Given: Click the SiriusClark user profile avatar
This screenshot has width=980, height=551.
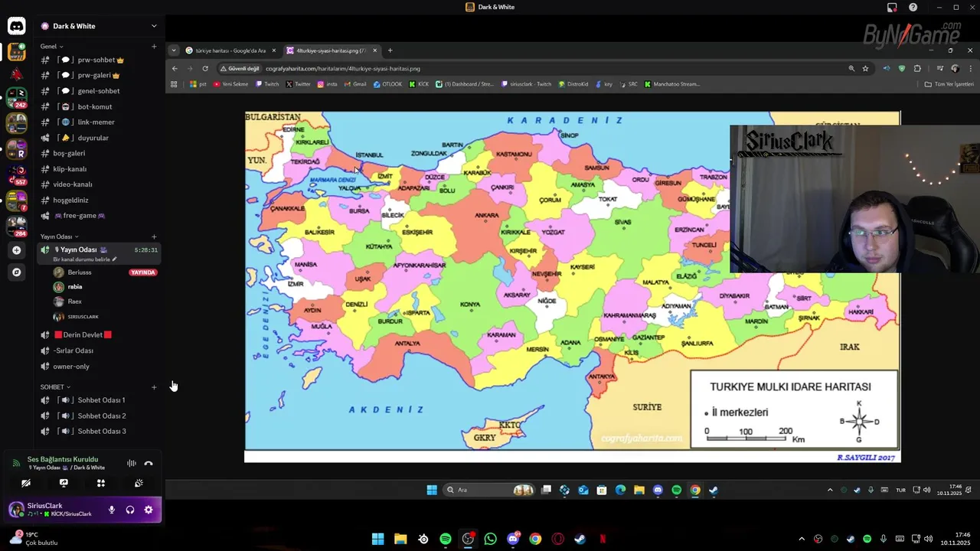Looking at the screenshot, I should [16, 510].
